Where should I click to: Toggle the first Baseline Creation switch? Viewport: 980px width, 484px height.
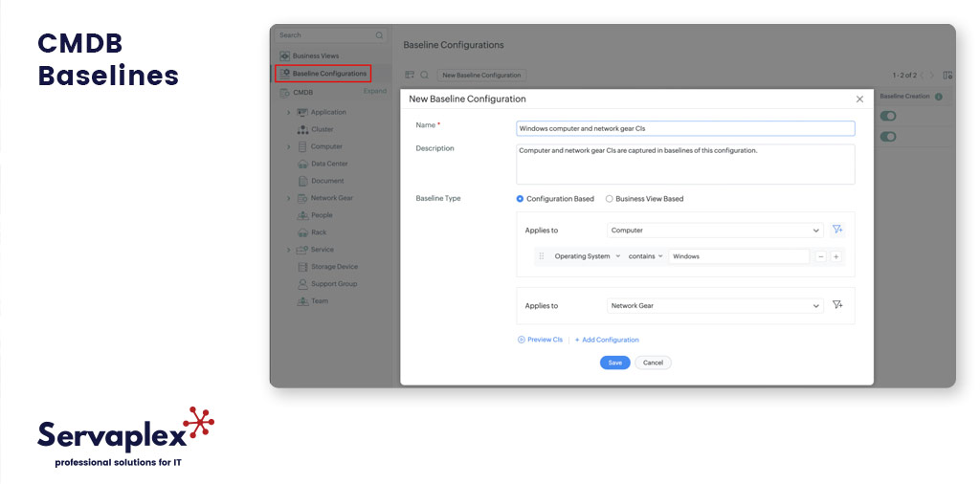888,116
